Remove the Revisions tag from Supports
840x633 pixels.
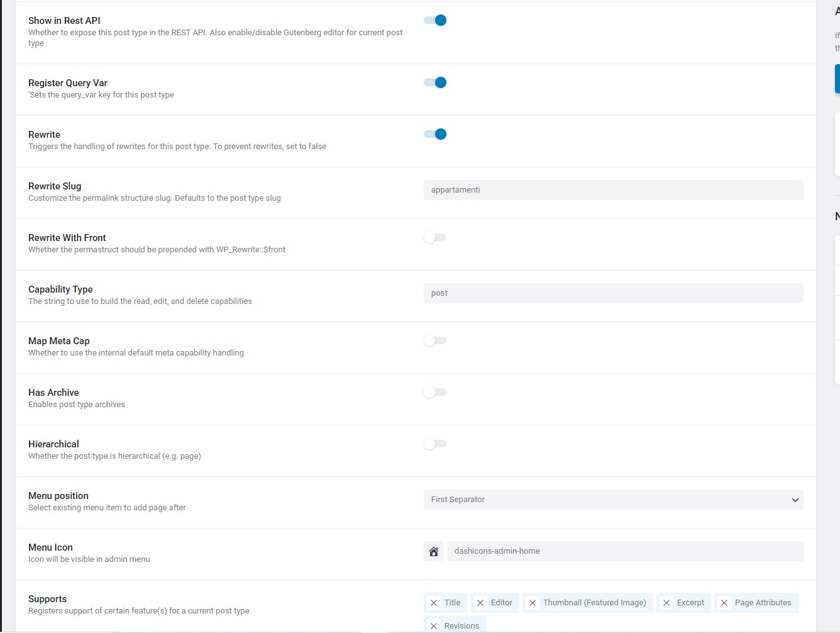coord(434,626)
